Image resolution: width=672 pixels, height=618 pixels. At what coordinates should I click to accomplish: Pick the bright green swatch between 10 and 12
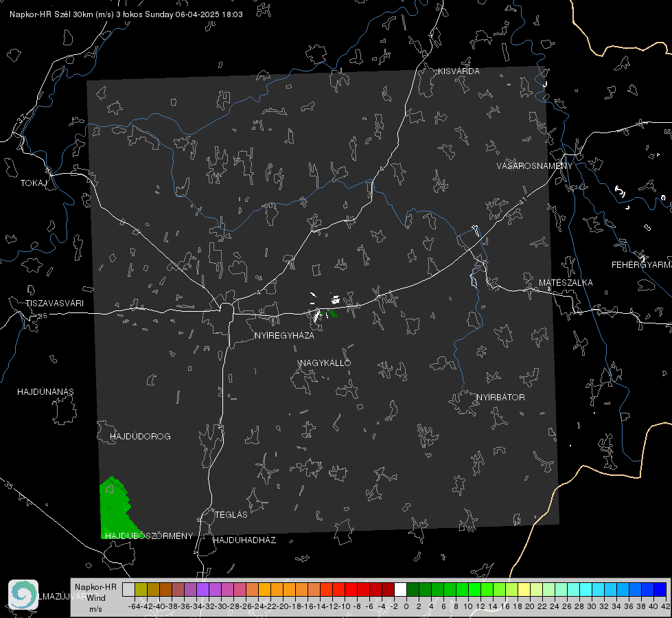474,589
